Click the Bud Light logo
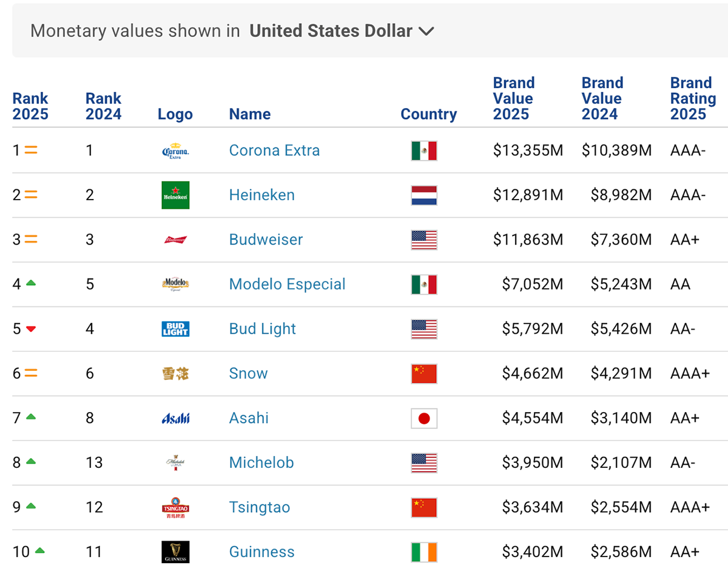The image size is (728, 571). click(175, 329)
